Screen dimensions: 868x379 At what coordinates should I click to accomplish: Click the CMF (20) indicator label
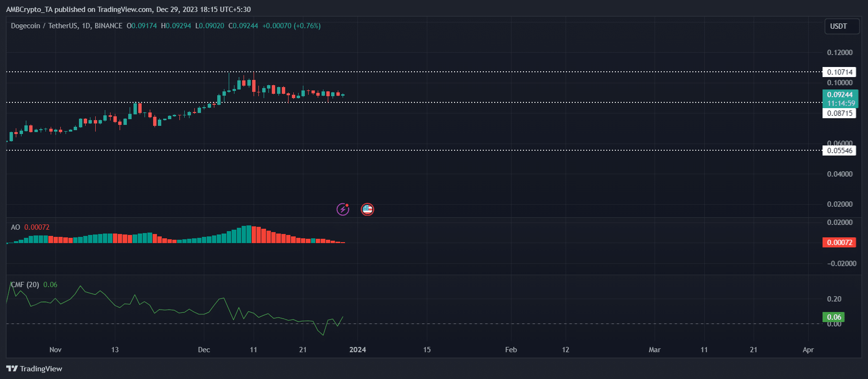pyautogui.click(x=25, y=285)
